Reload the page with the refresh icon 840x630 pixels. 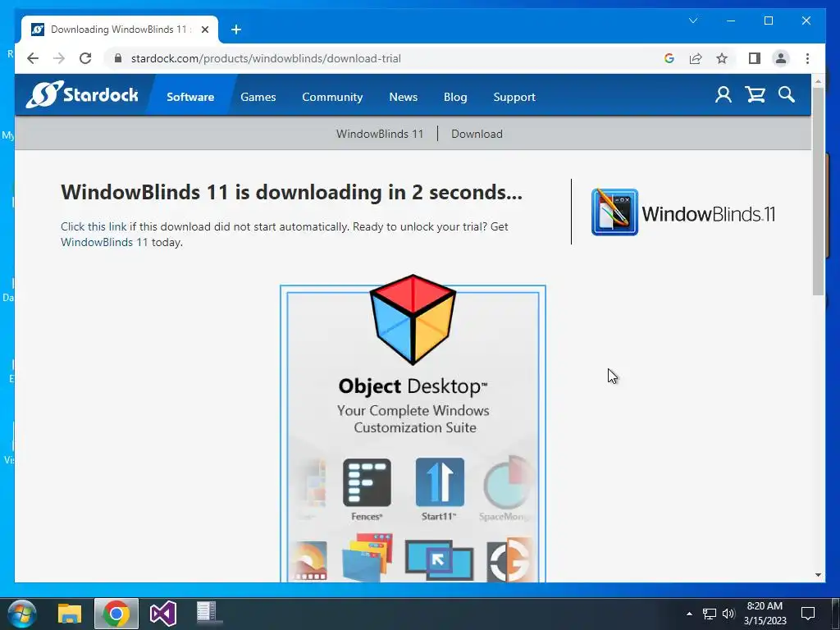click(x=85, y=58)
